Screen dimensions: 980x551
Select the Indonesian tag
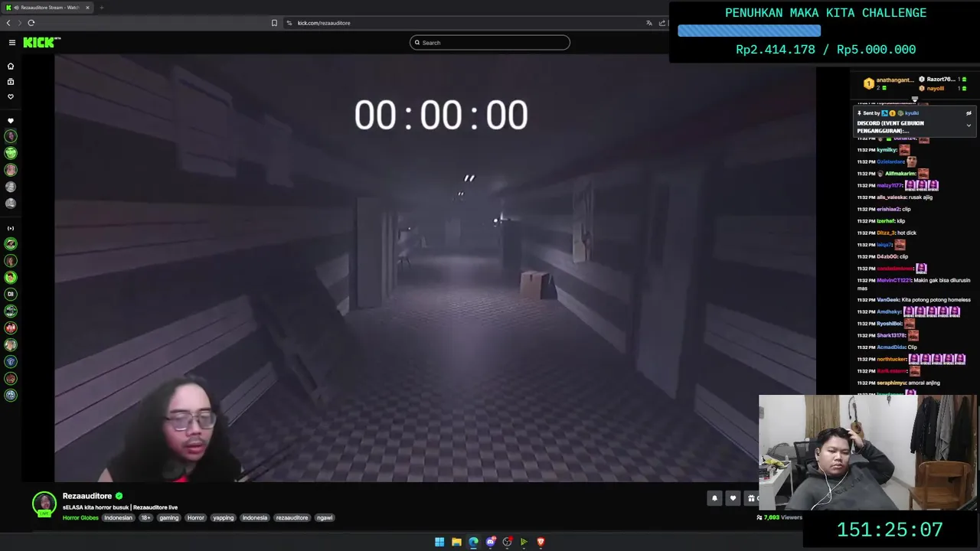(118, 518)
